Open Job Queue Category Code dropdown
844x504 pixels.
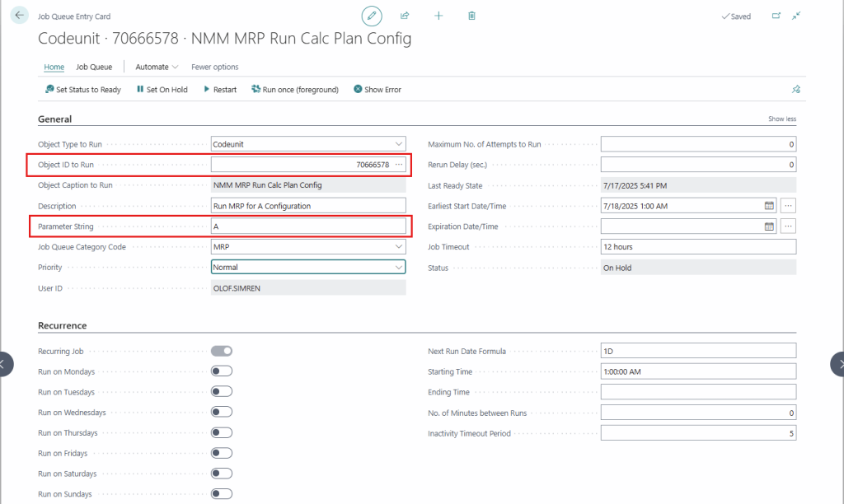(399, 246)
